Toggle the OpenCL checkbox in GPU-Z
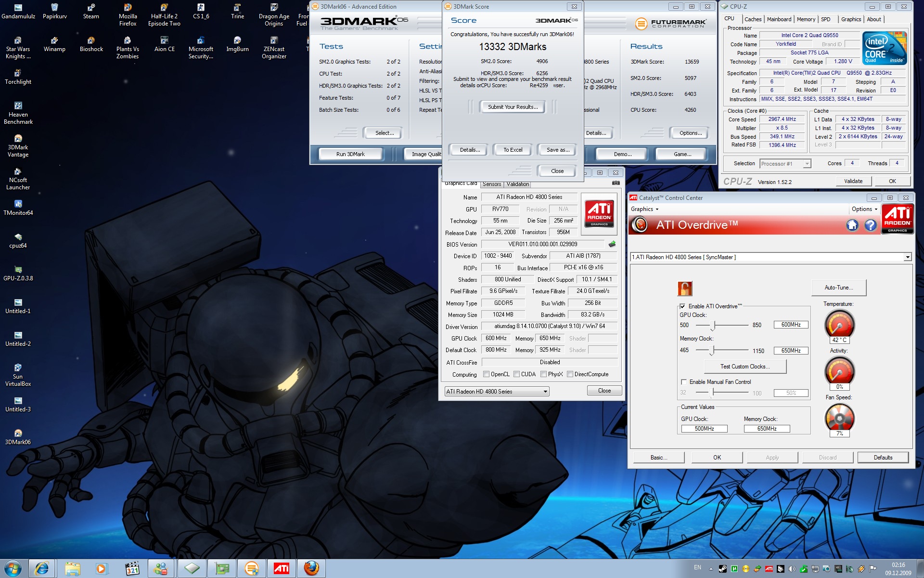The image size is (924, 578). point(486,374)
